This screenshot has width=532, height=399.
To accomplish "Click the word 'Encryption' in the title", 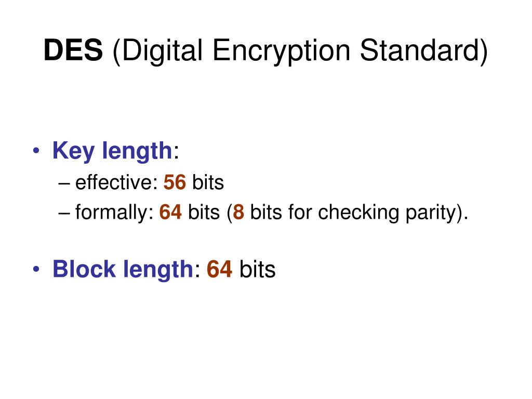I will coord(281,51).
